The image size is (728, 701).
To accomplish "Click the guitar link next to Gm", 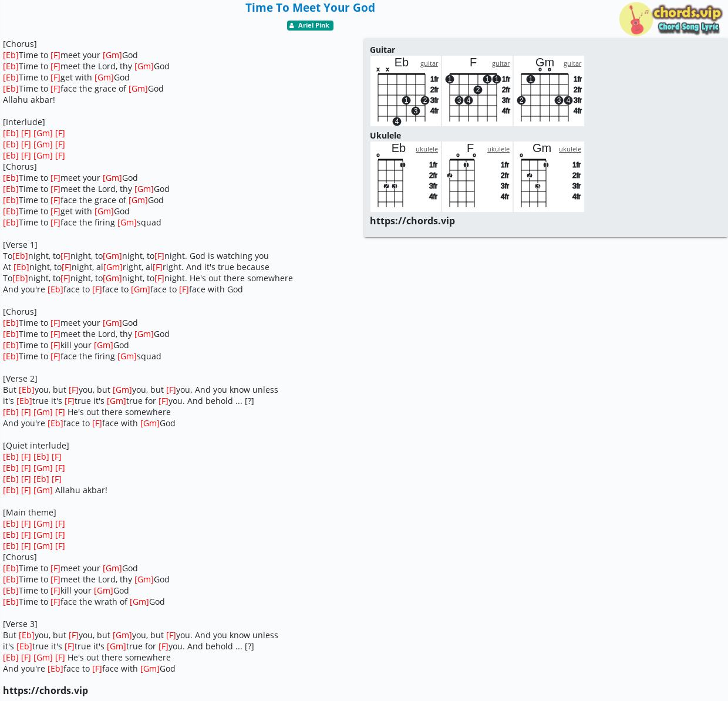I will tap(572, 63).
